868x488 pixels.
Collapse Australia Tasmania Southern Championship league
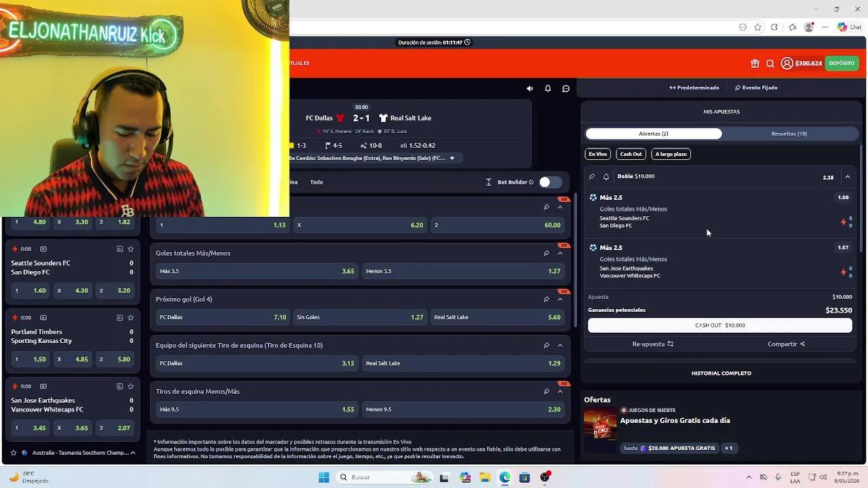click(133, 453)
